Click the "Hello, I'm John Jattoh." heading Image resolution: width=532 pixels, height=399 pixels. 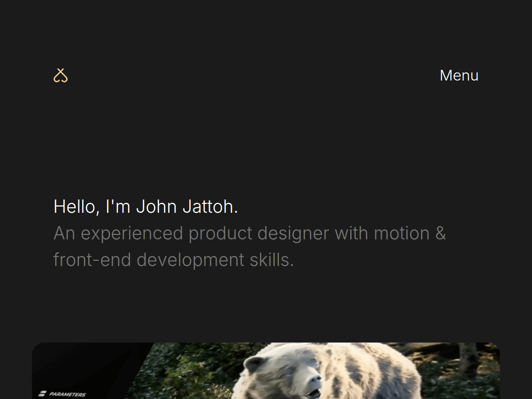click(146, 207)
